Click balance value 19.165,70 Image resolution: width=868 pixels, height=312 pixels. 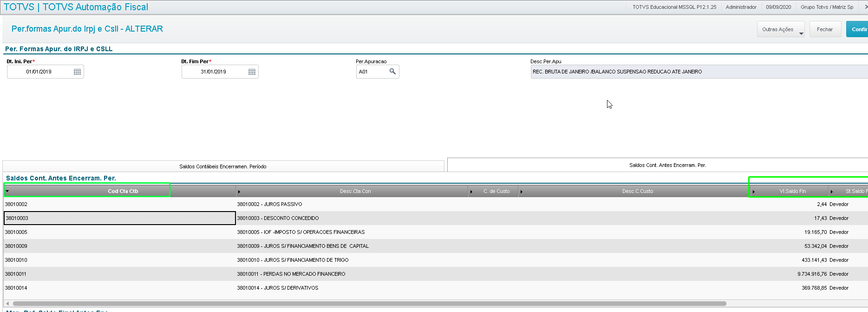816,232
